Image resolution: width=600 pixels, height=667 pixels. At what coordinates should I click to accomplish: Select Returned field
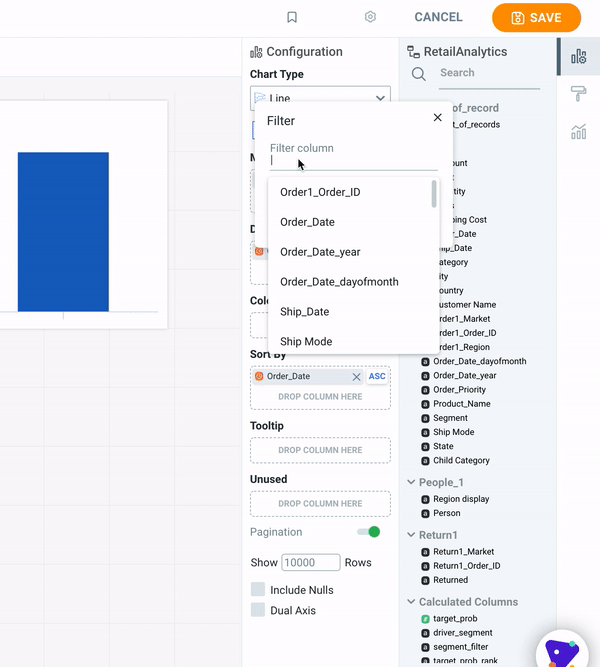click(451, 580)
